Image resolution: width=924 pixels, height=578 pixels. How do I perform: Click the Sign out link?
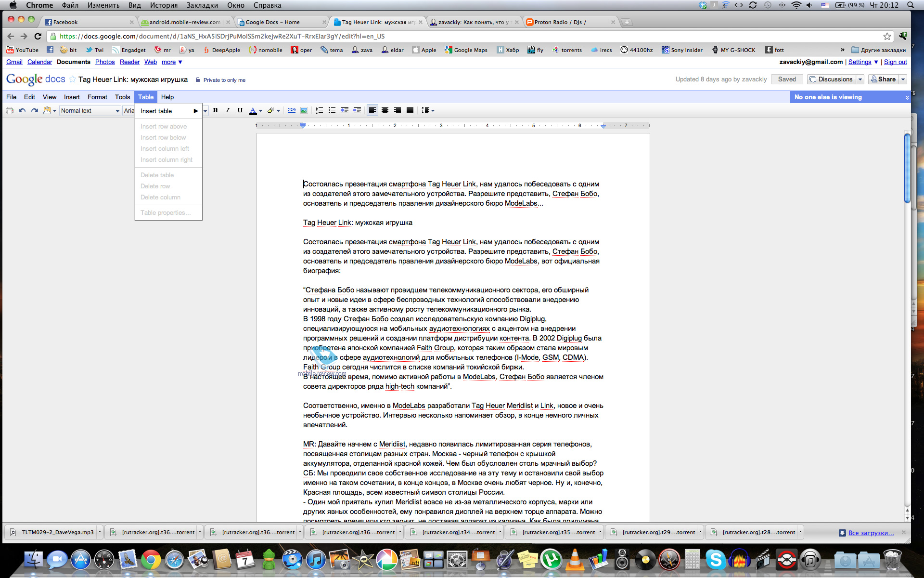[895, 62]
